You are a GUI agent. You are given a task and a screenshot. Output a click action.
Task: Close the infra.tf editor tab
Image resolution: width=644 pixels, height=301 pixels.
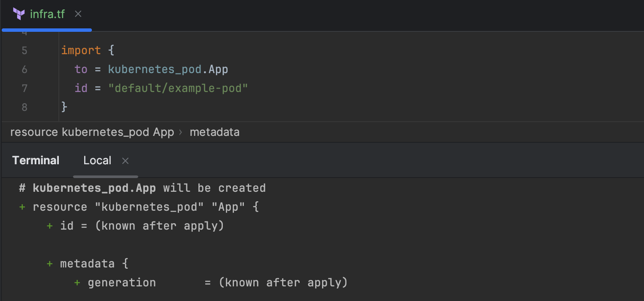click(x=78, y=14)
